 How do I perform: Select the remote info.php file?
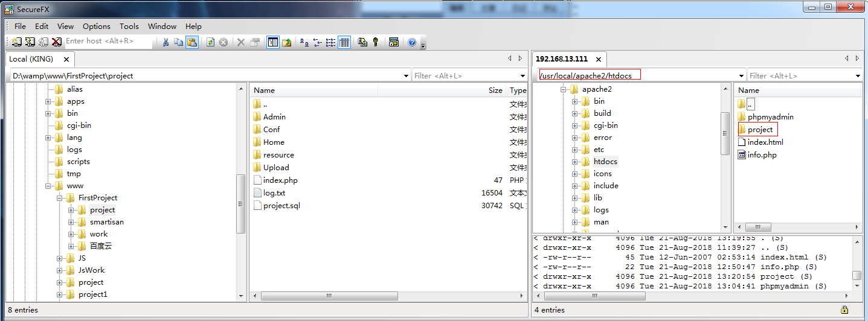(757, 154)
